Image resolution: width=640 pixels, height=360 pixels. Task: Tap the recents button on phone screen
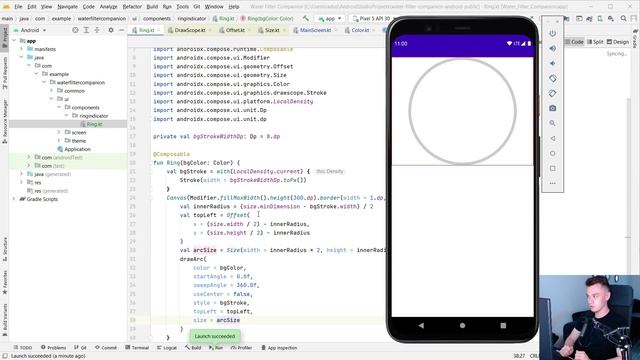point(503,325)
